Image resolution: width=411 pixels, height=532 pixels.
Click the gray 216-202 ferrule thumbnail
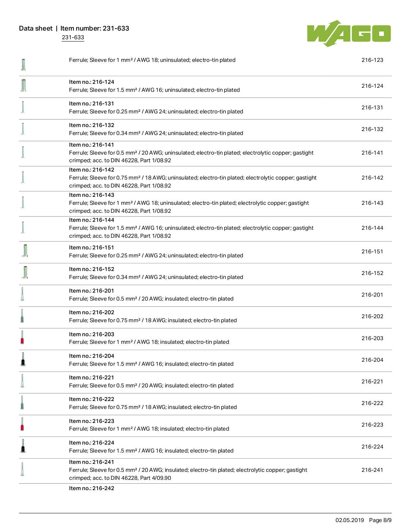(22, 316)
